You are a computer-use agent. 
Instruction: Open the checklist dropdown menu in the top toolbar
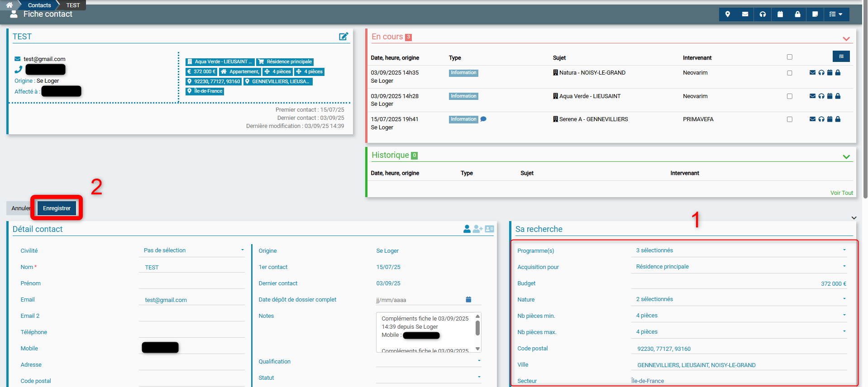point(836,14)
